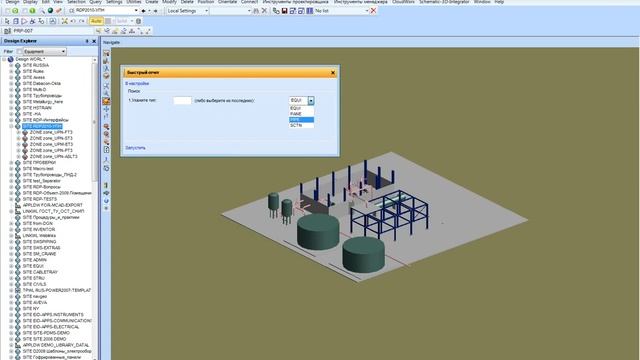Viewport: 640px width, 360px height.
Task: Close the quick report dialog
Action: click(x=333, y=73)
